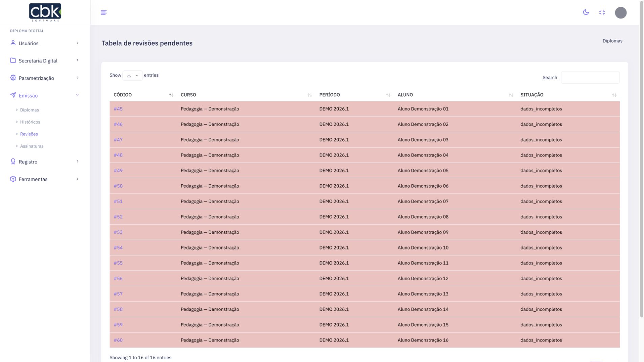The height and width of the screenshot is (362, 644).
Task: Open the Revisões submenu item
Action: point(29,134)
